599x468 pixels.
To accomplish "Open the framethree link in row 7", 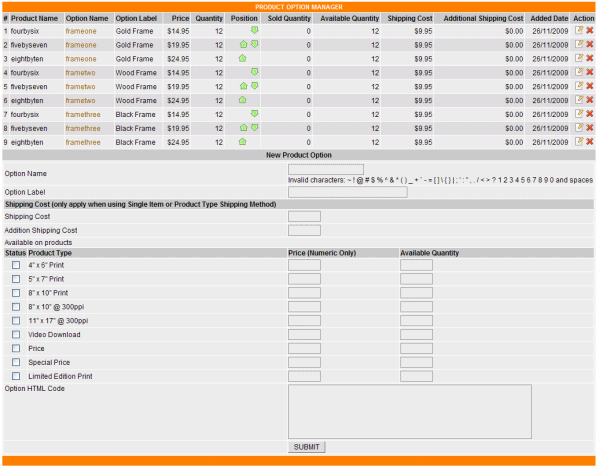I will (83, 115).
